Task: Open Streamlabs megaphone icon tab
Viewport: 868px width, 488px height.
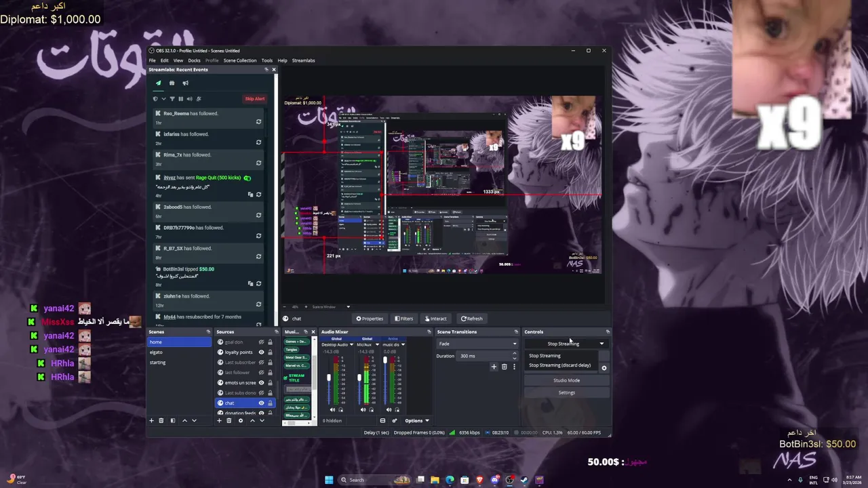Action: [x=186, y=83]
